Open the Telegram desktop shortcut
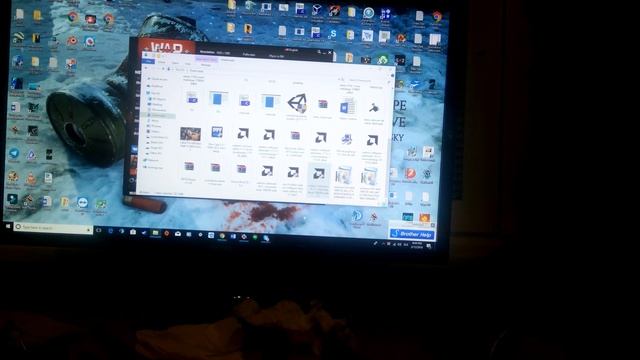640x360 pixels. [x=14, y=153]
